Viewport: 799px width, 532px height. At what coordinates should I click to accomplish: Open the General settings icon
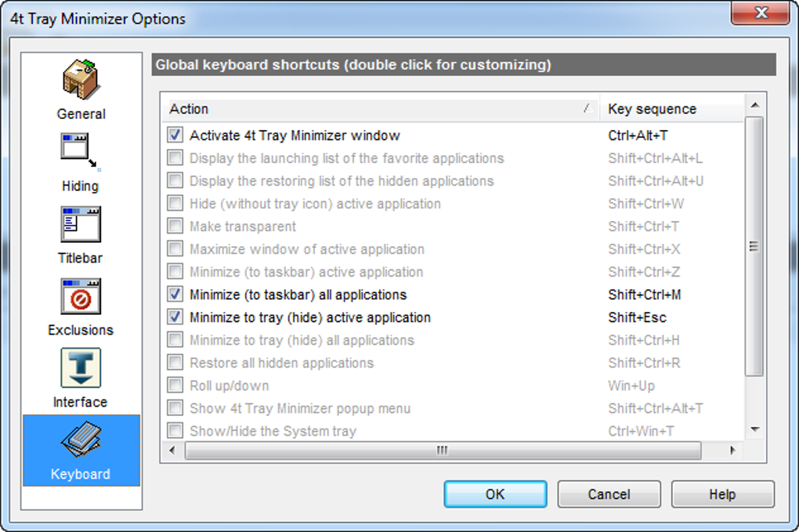click(x=81, y=89)
